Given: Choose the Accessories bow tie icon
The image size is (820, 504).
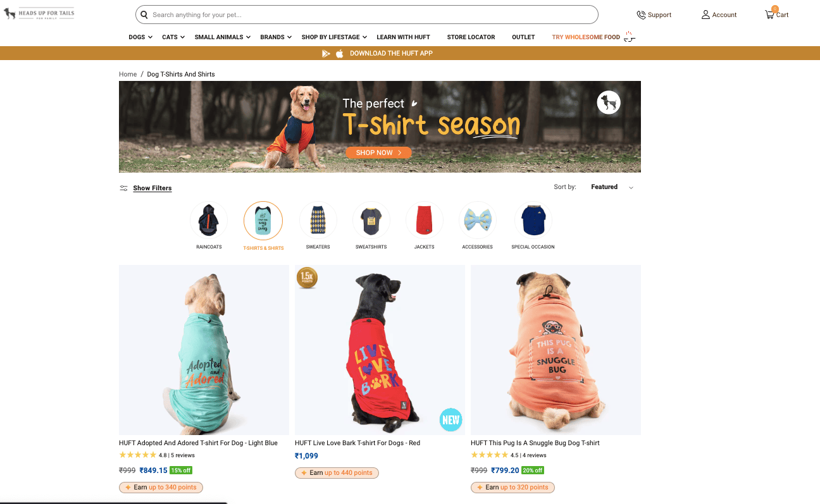Looking at the screenshot, I should pos(477,220).
